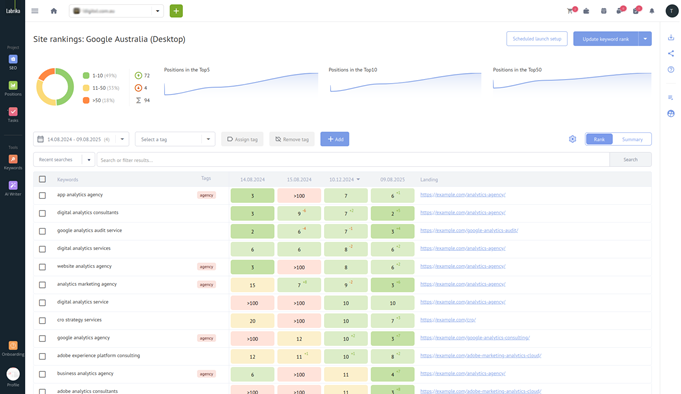
Task: Switch to the Summary tab
Action: click(632, 139)
